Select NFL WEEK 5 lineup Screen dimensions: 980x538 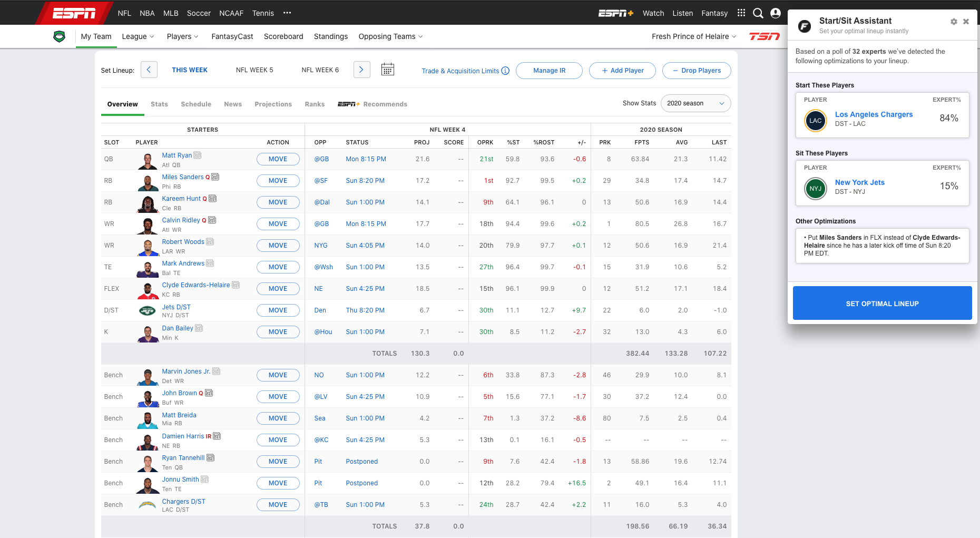(x=254, y=70)
